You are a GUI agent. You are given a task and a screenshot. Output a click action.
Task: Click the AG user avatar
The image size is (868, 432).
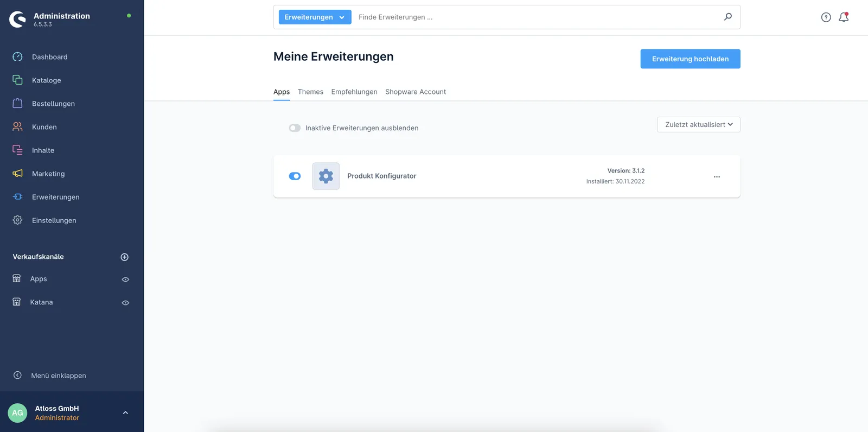point(17,413)
